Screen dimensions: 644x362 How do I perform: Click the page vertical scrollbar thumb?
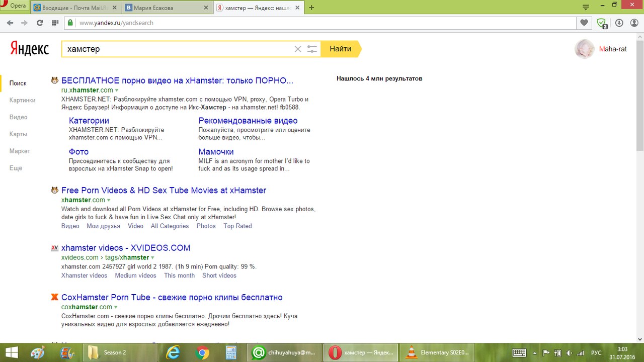640,96
